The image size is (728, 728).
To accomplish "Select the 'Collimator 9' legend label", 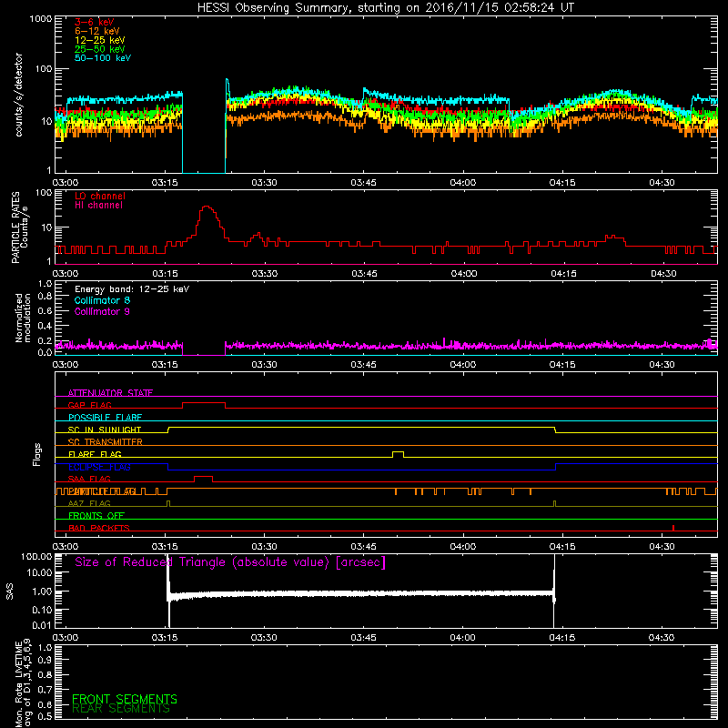I will point(102,311).
